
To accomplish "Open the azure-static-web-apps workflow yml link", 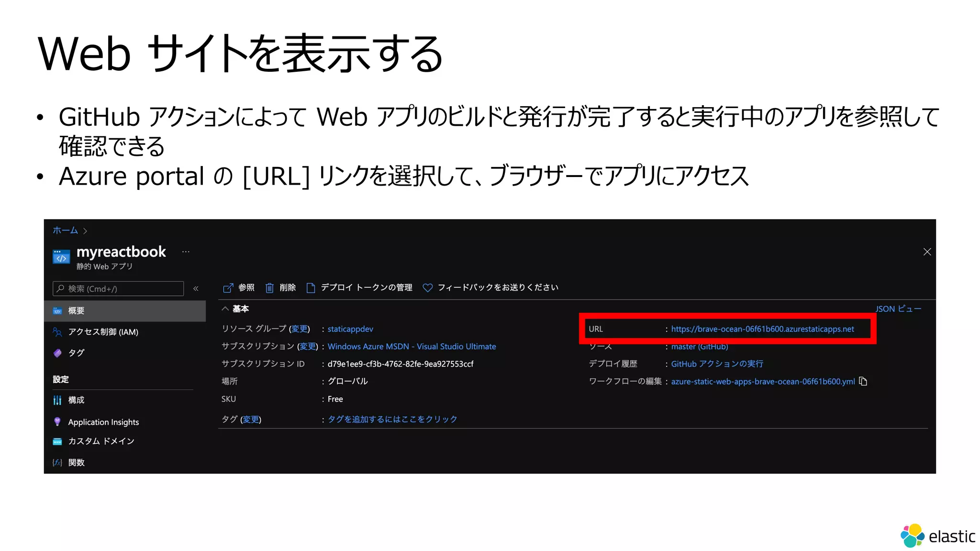I will pyautogui.click(x=763, y=382).
